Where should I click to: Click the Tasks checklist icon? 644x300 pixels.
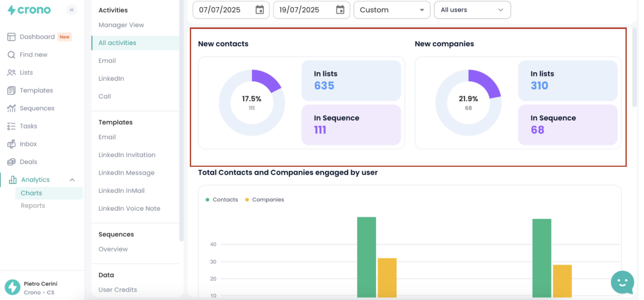(x=11, y=126)
